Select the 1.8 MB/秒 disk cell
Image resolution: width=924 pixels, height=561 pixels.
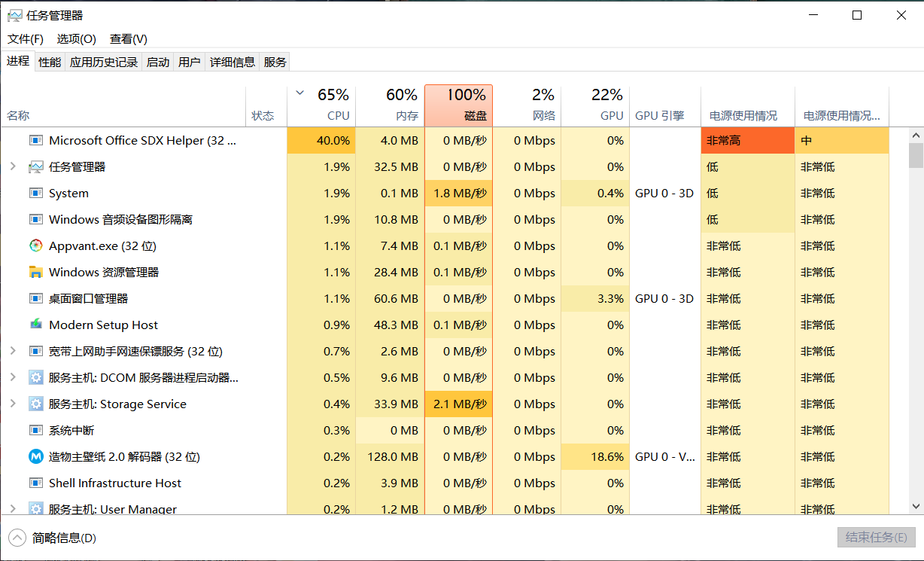pos(459,193)
